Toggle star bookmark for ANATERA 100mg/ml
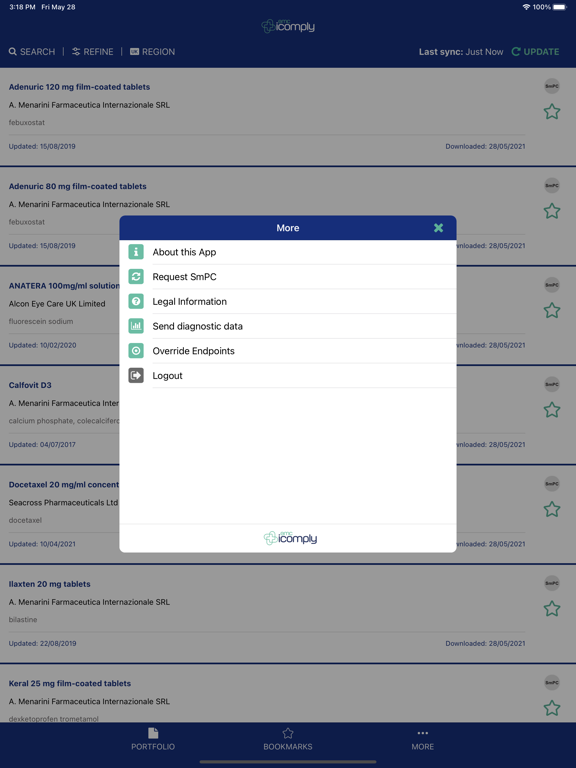The width and height of the screenshot is (576, 768). (x=552, y=311)
